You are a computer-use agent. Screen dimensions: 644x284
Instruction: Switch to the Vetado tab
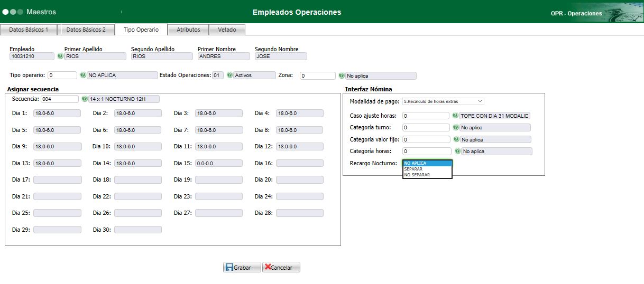tap(227, 30)
